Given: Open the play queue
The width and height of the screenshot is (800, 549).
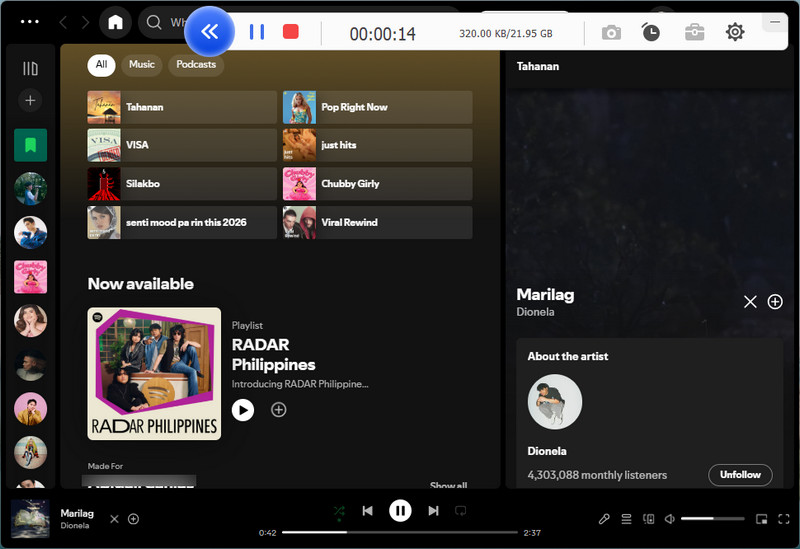Looking at the screenshot, I should pyautogui.click(x=626, y=519).
